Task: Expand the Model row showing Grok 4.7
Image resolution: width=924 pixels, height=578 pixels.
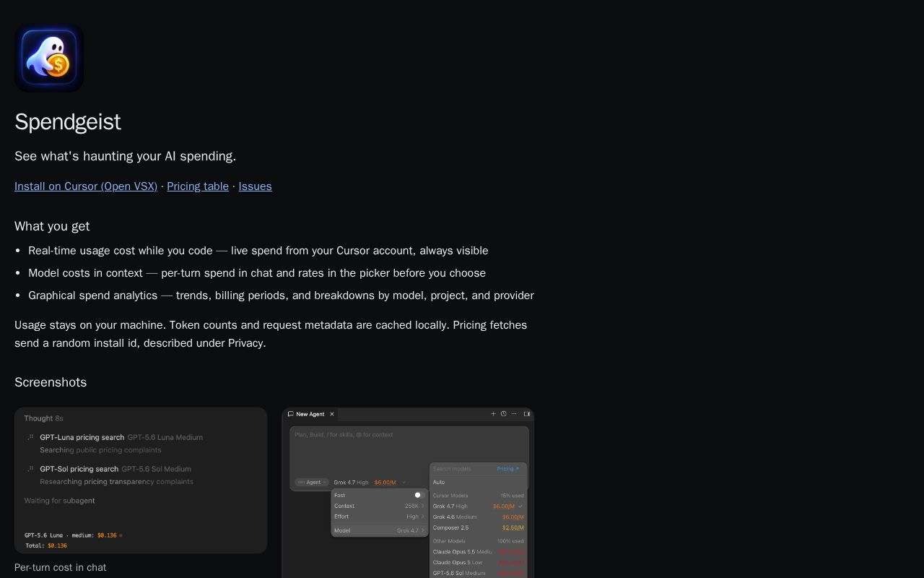Action: point(380,530)
